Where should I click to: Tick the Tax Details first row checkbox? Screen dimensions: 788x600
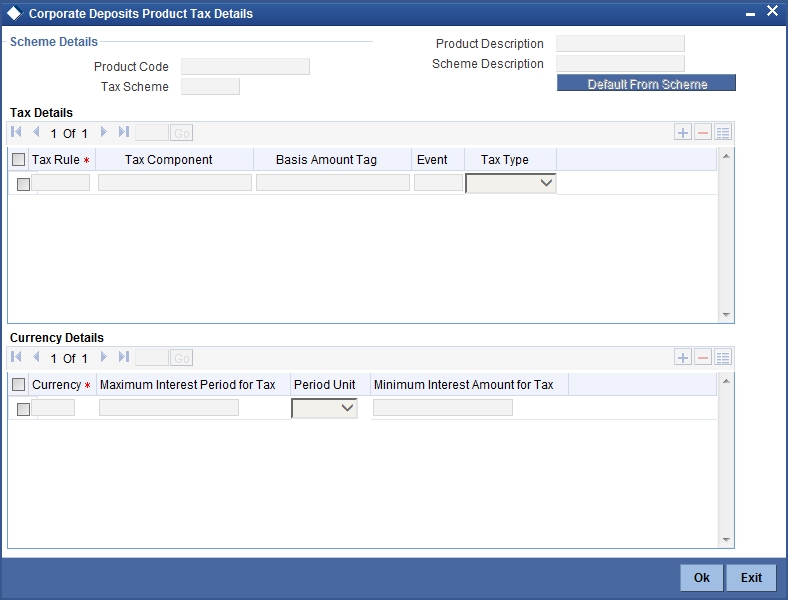click(23, 184)
